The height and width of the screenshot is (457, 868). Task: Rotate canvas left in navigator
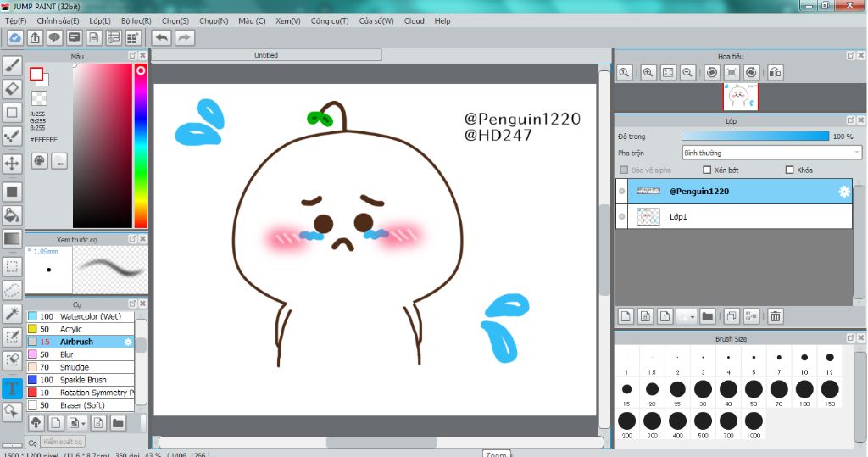click(x=712, y=73)
